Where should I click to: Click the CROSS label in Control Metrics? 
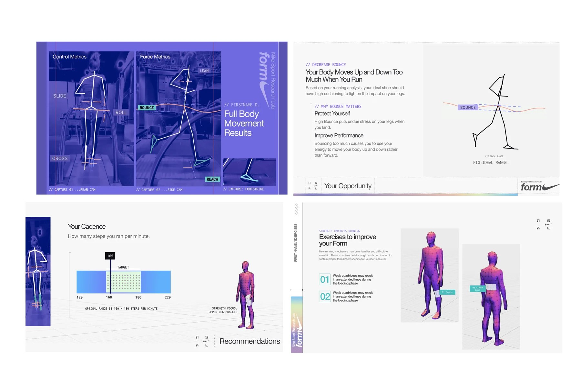[x=60, y=159]
